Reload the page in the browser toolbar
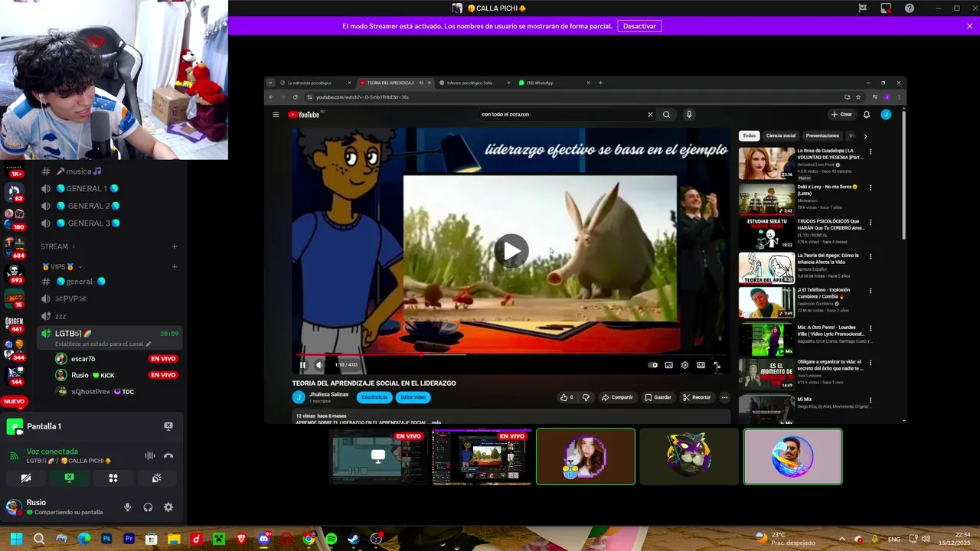 295,97
